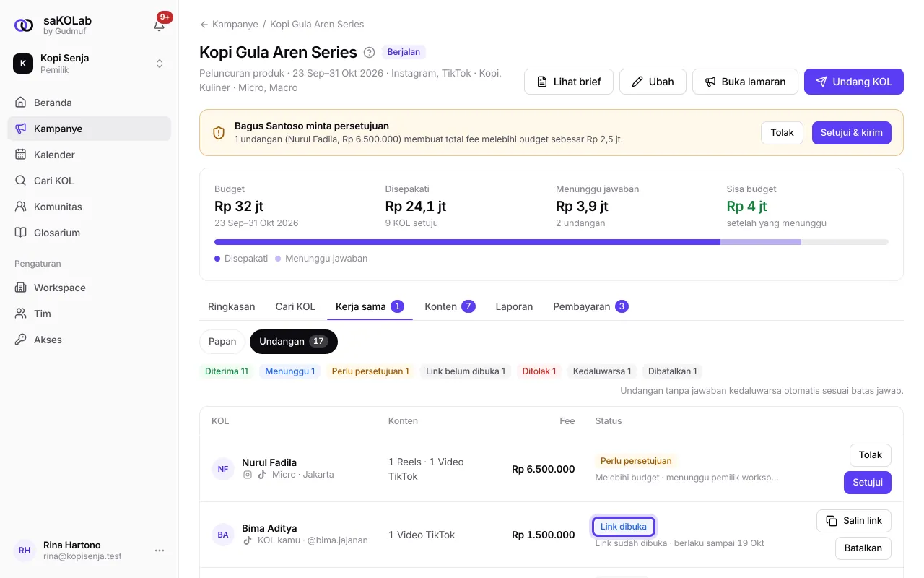Open Kalender from the sidebar
924x578 pixels.
click(90, 155)
